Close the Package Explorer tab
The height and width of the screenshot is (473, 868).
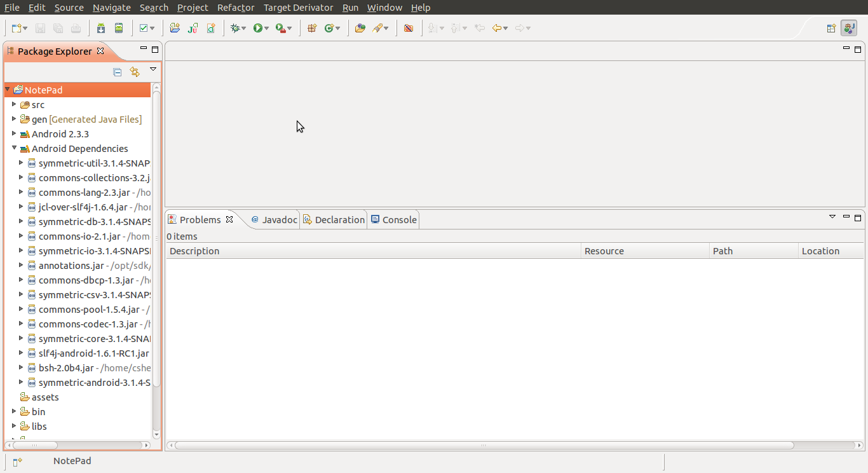pyautogui.click(x=100, y=51)
